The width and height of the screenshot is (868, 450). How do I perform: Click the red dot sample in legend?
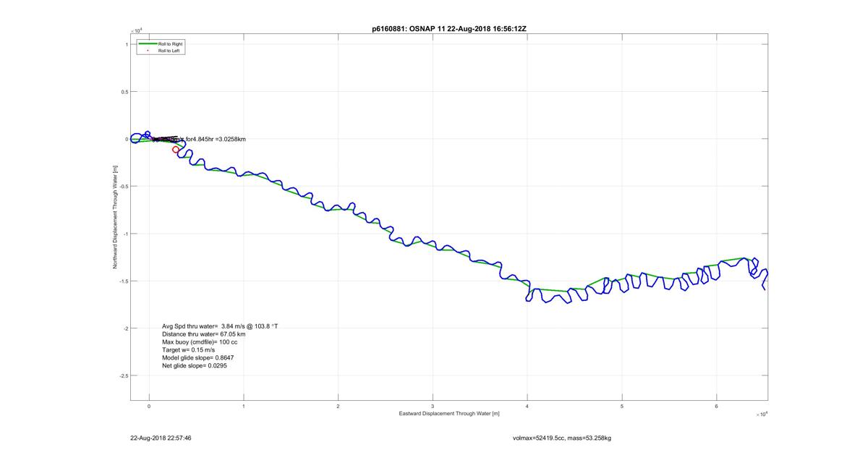click(147, 50)
